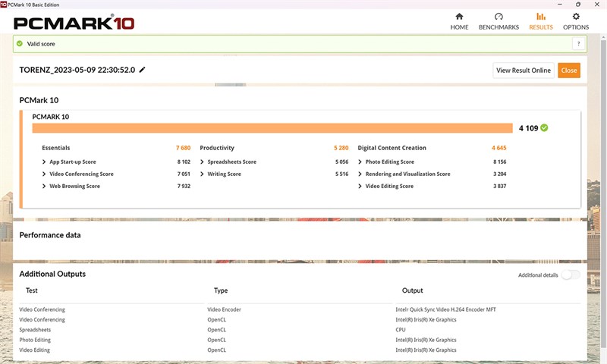Expand the Video Conferencing Score row
Image resolution: width=607 pixels, height=364 pixels.
44,174
